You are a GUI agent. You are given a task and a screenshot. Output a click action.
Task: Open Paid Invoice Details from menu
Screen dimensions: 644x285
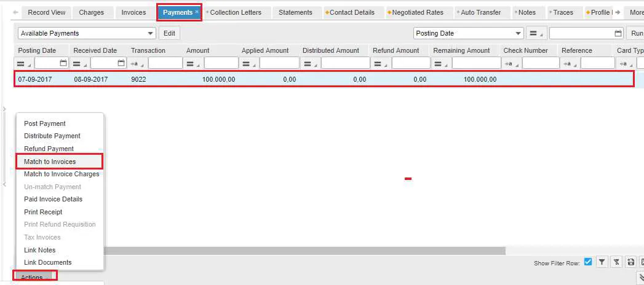click(x=53, y=199)
